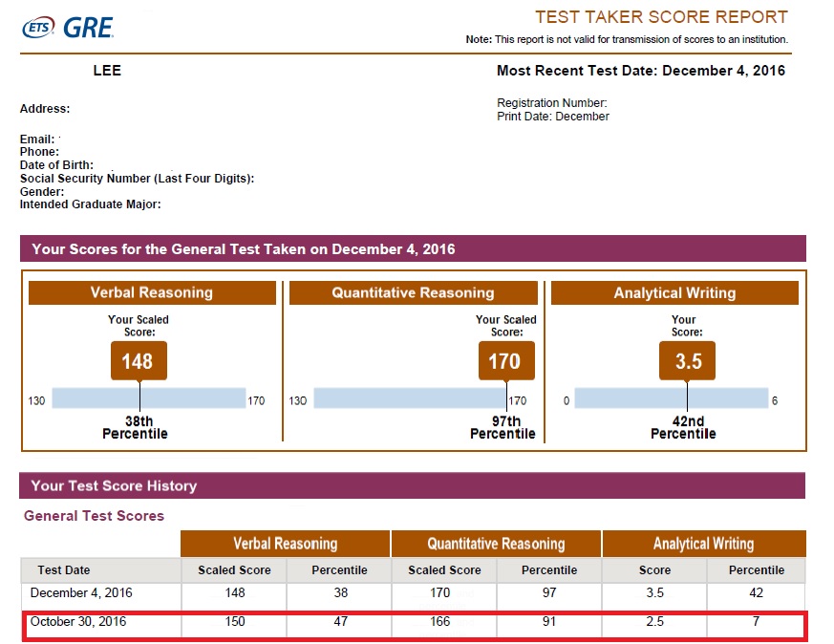The width and height of the screenshot is (834, 644).
Task: Click verbal percentile 38 in December row
Action: point(341,593)
